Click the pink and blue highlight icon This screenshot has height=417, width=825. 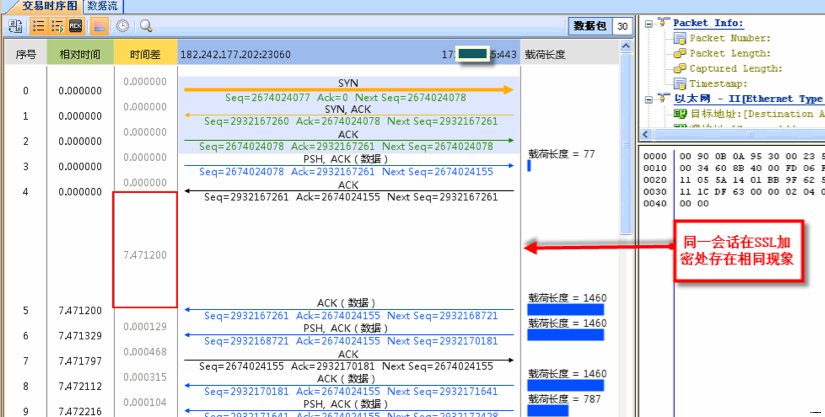pyautogui.click(x=100, y=26)
